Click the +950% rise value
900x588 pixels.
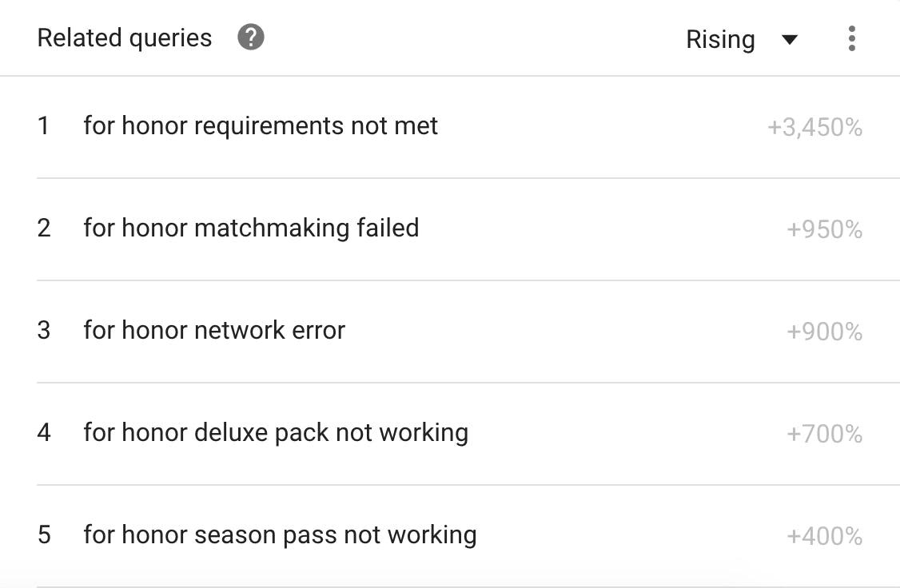coord(824,230)
